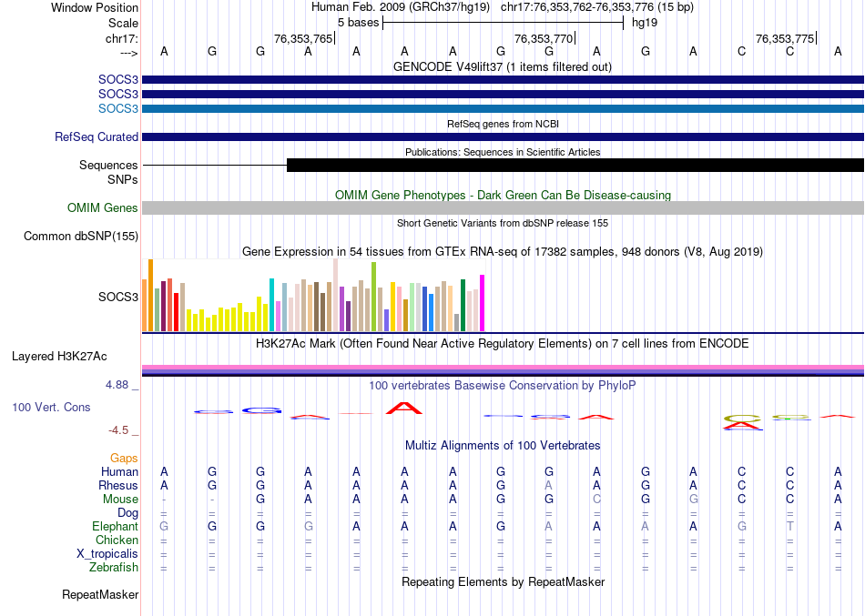865x616 pixels.
Task: Click the Human alignment row label
Action: [x=119, y=472]
